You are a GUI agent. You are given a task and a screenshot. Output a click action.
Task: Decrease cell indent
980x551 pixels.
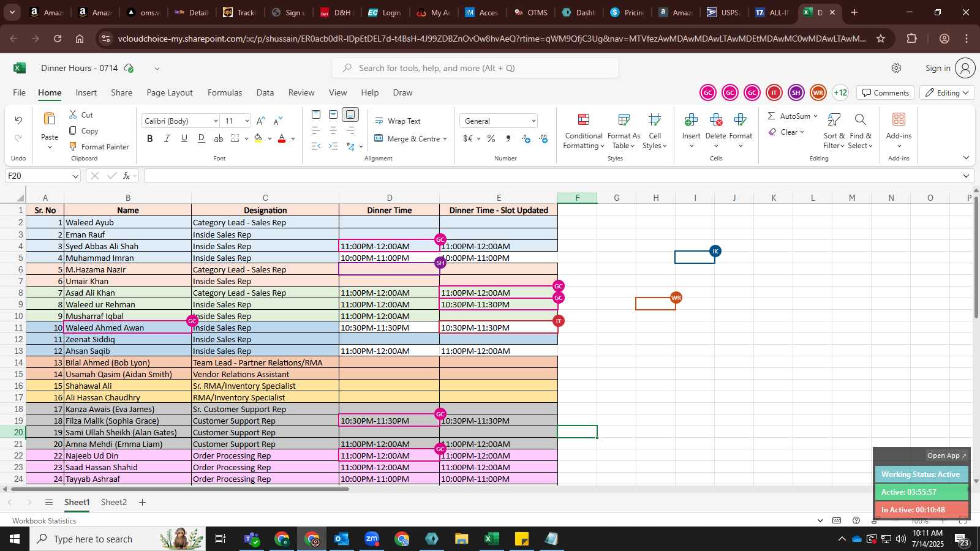click(316, 146)
